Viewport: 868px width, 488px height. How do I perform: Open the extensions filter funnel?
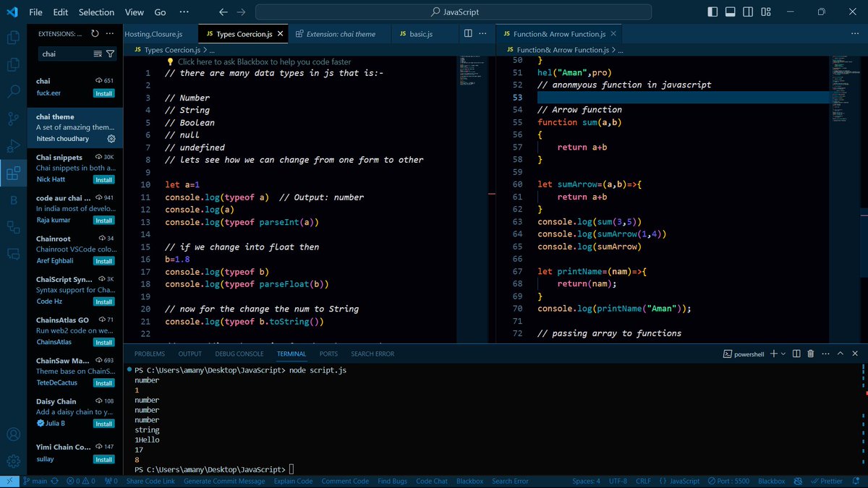110,53
